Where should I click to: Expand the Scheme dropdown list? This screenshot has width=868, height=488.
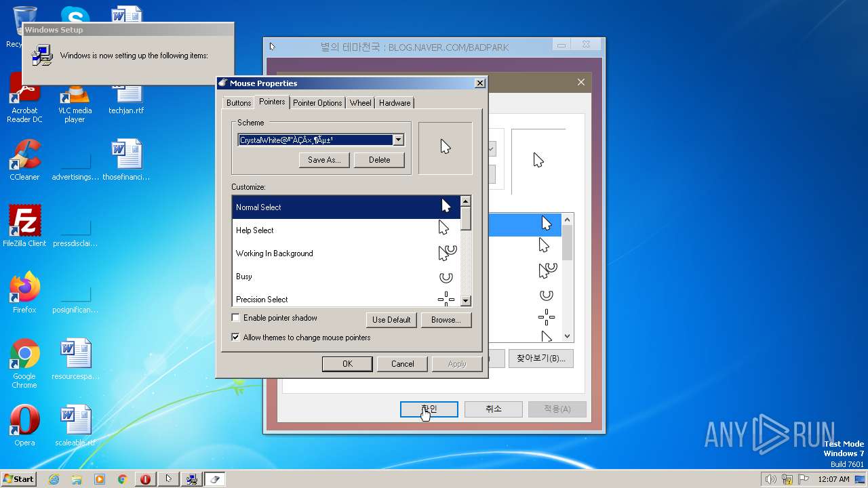click(399, 140)
